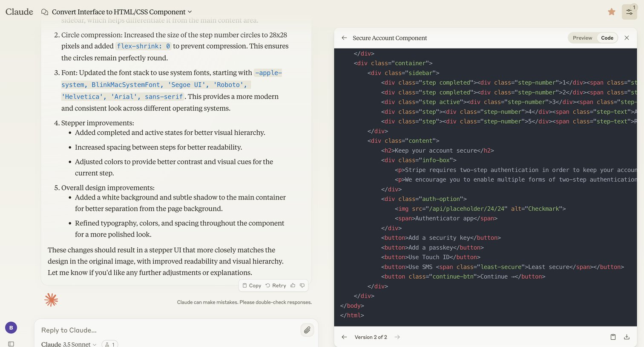Click the Claude logo text
Image resolution: width=644 pixels, height=347 pixels.
(19, 12)
